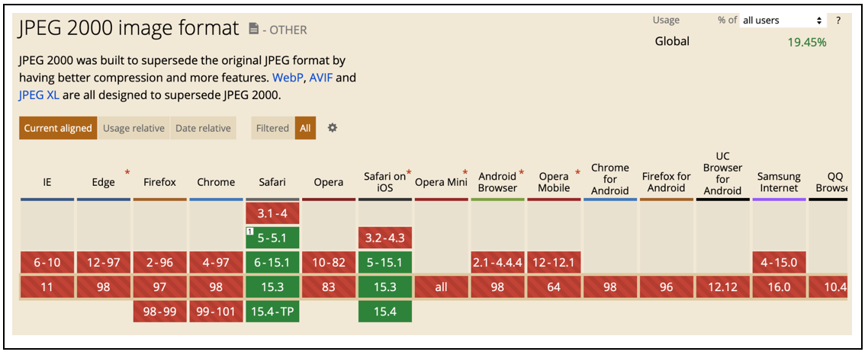Click the note marker on Safari 5-5.1
868x355 pixels.
point(249,231)
